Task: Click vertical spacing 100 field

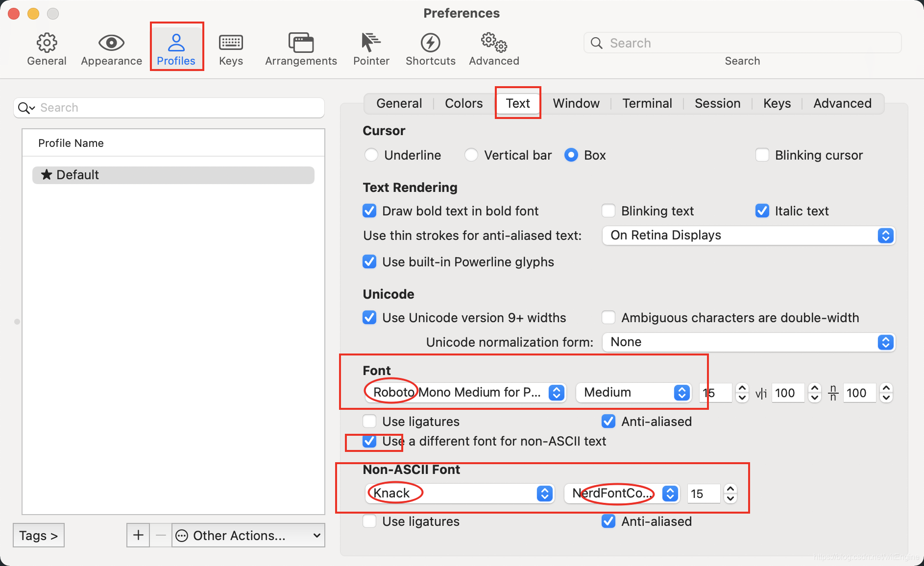Action: coord(860,393)
